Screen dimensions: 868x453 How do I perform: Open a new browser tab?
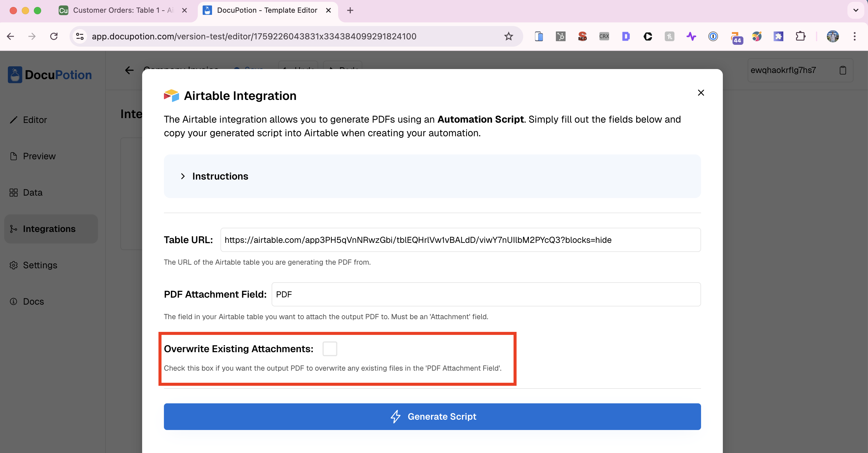(x=350, y=10)
